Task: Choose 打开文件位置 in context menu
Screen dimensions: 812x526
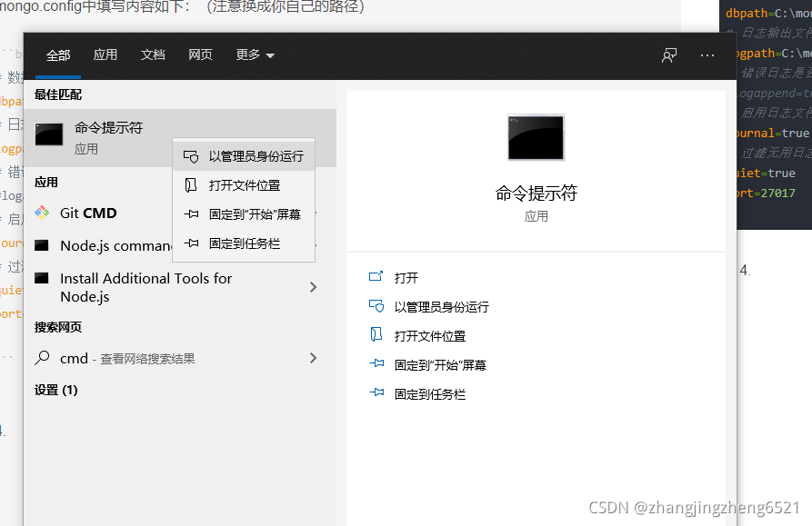Action: pos(244,185)
